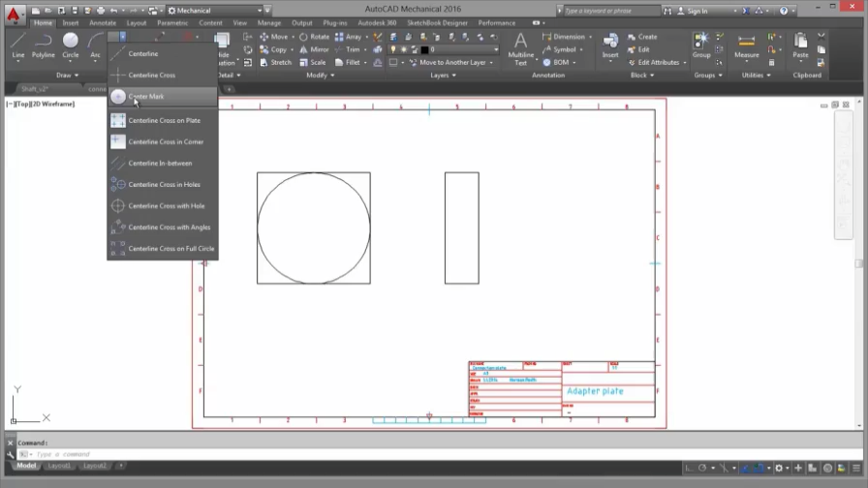The height and width of the screenshot is (488, 868).
Task: Select Centerline Cross on Plate
Action: point(163,120)
